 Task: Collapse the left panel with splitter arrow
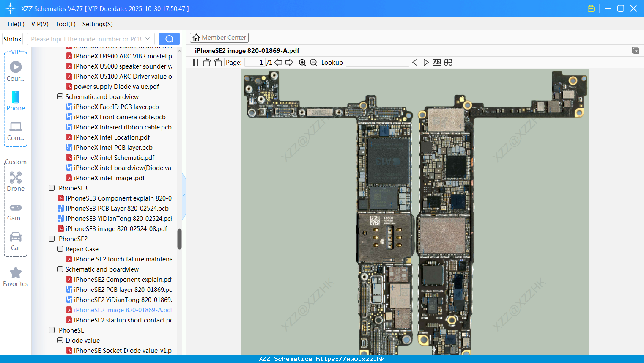(x=184, y=196)
